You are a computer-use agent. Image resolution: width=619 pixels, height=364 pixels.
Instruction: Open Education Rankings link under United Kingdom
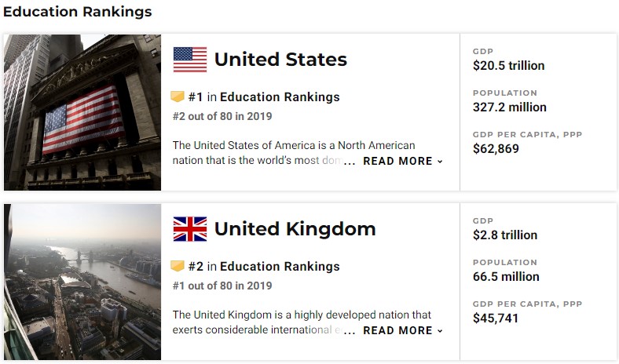tap(280, 267)
